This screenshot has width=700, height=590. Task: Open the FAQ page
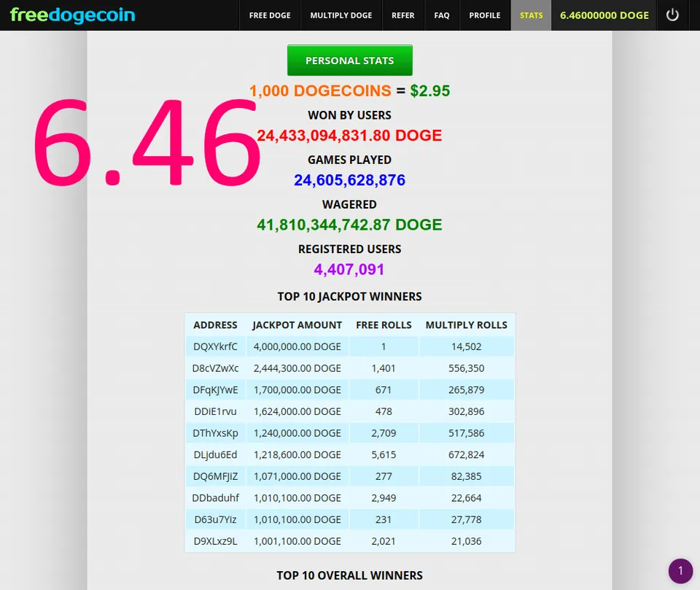pos(442,15)
